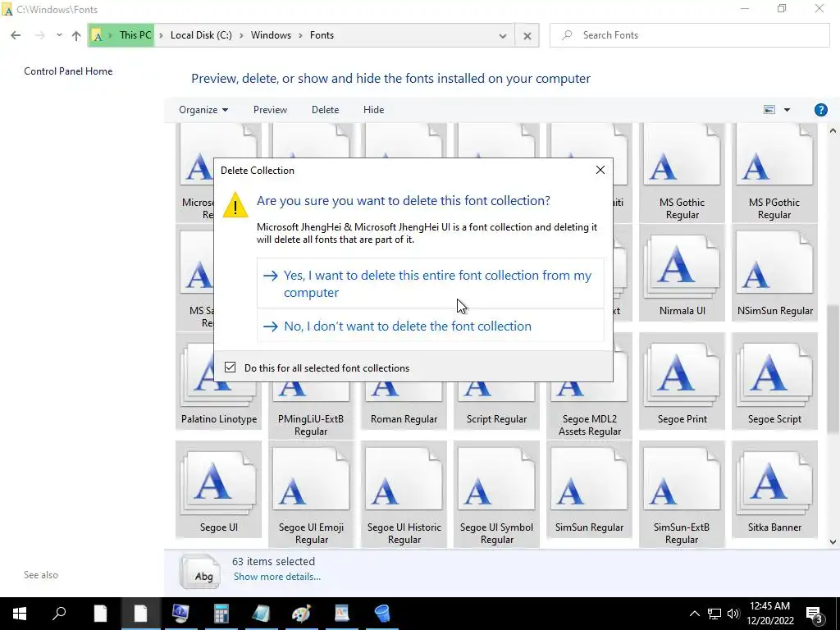Click Preview in the fonts toolbar
The height and width of the screenshot is (630, 840).
(x=270, y=110)
